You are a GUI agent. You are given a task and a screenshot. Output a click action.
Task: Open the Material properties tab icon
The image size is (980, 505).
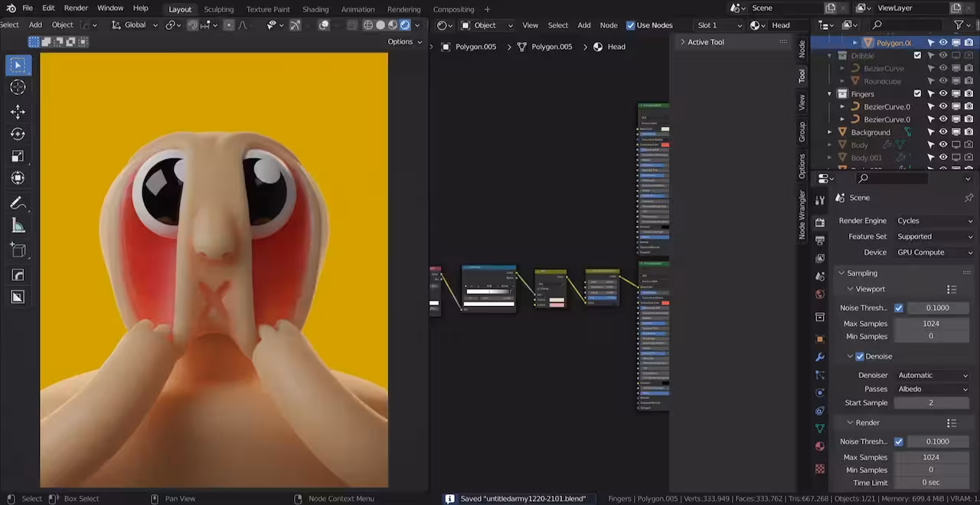820,446
